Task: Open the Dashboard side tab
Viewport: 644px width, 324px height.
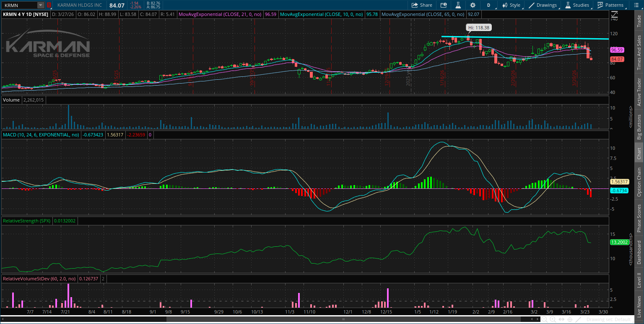Action: 639,253
